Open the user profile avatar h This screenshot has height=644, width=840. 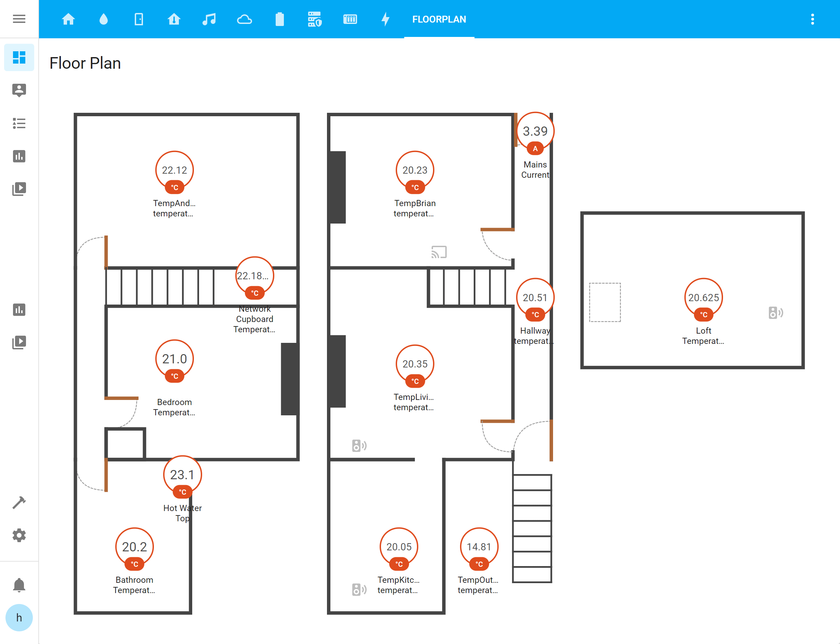pos(19,618)
